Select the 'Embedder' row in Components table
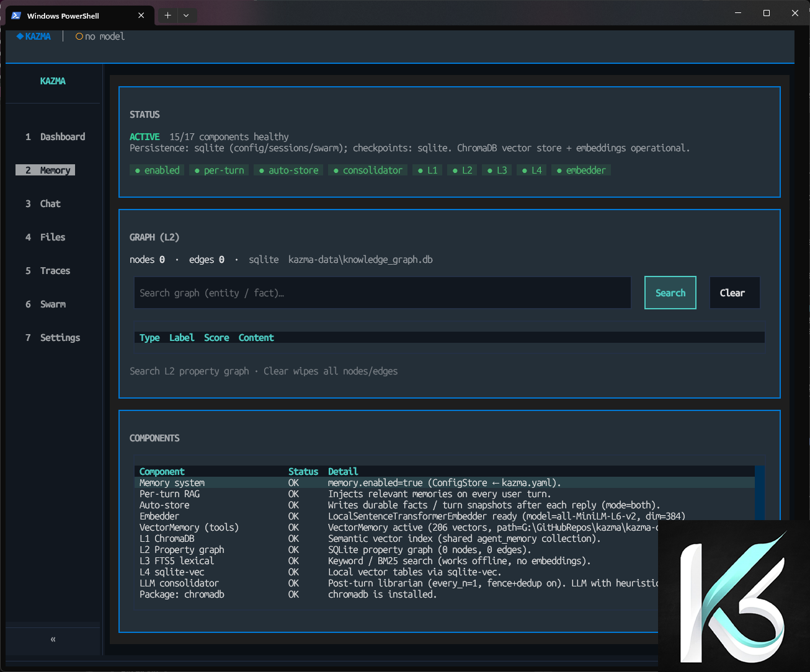This screenshot has height=672, width=810. tap(445, 516)
